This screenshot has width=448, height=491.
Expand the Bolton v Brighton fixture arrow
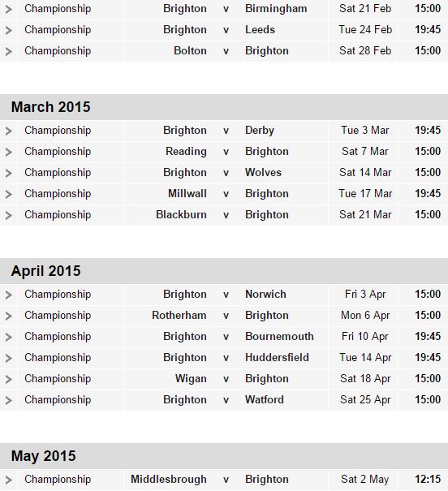point(9,51)
